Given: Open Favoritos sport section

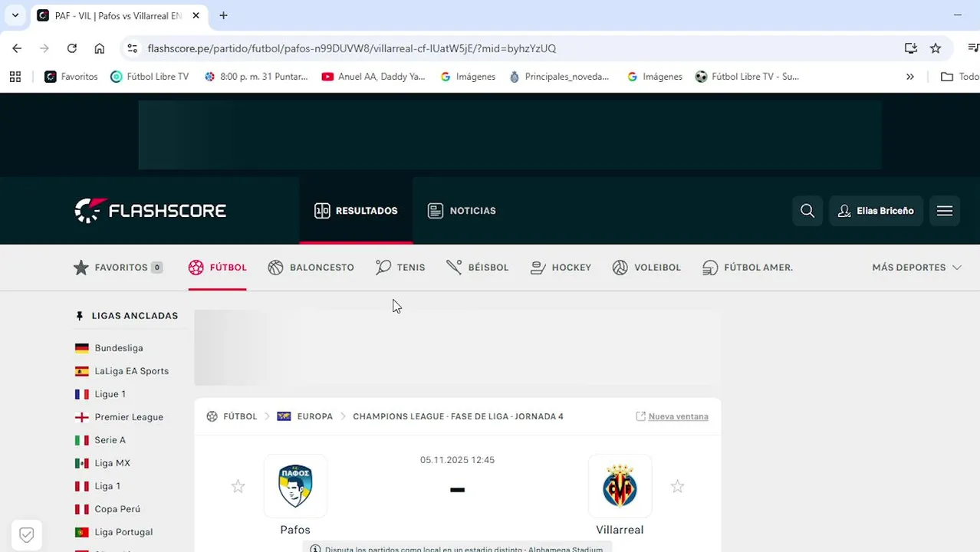Looking at the screenshot, I should [x=118, y=268].
